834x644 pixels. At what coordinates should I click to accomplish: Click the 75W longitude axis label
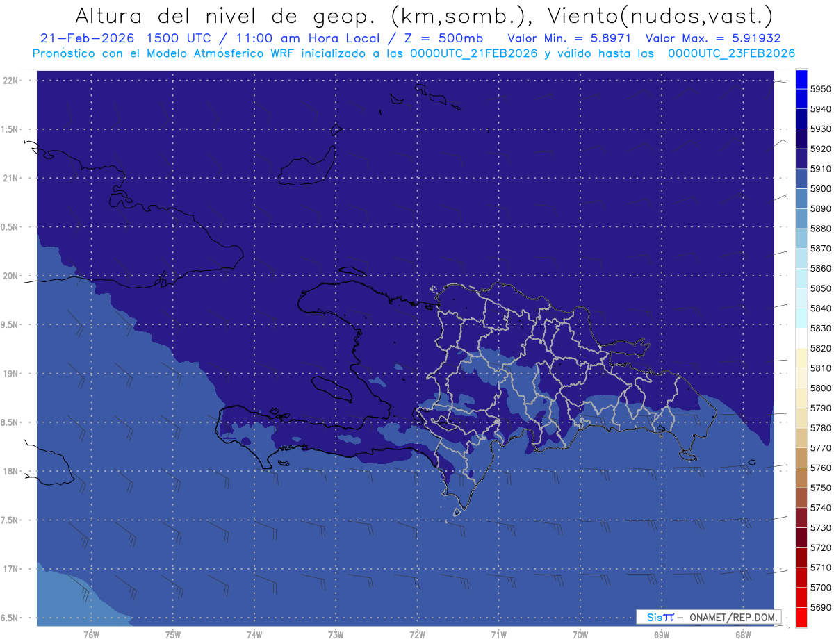coord(172,635)
